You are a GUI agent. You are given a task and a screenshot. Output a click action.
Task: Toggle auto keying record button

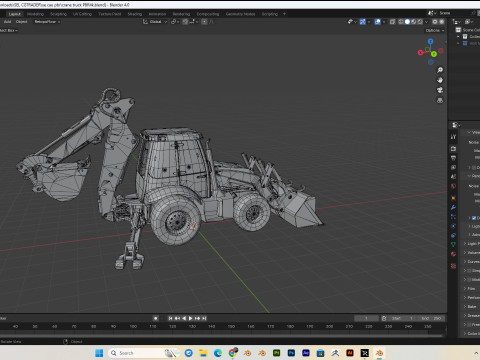click(x=155, y=318)
